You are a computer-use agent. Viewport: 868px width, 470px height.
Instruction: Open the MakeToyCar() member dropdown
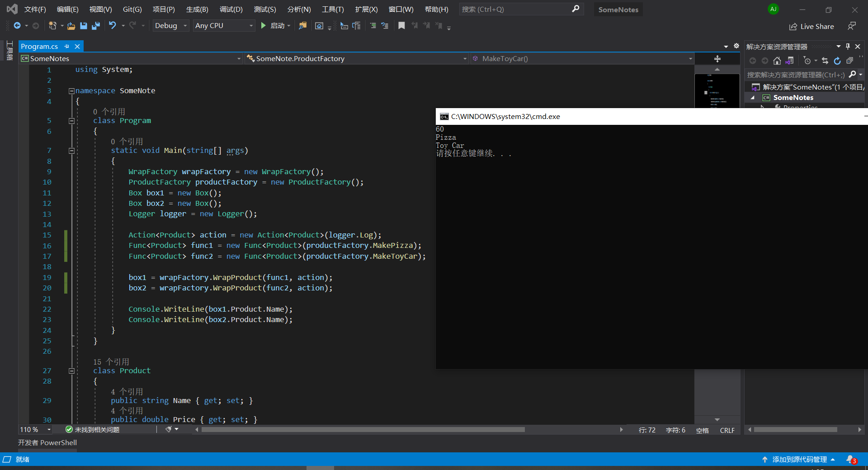click(582, 59)
